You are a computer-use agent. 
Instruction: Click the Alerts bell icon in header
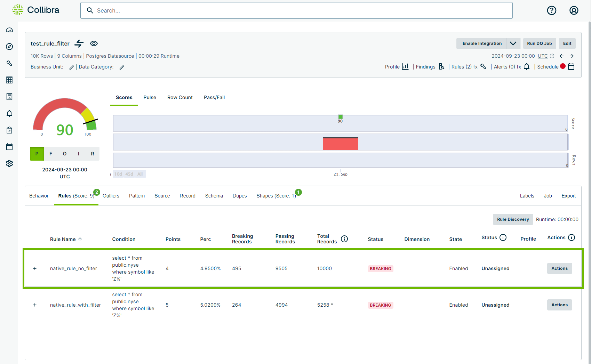pos(527,66)
